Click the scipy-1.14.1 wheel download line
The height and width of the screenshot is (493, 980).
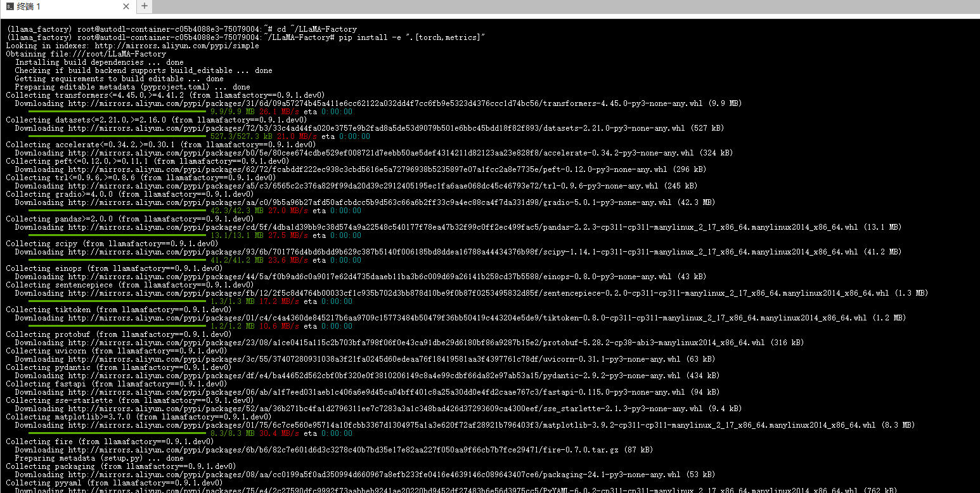(x=458, y=252)
